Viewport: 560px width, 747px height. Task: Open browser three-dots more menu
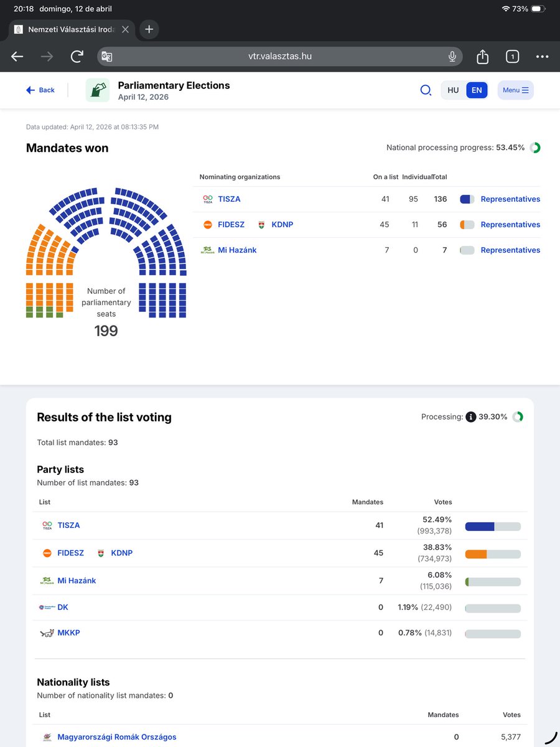pos(543,57)
